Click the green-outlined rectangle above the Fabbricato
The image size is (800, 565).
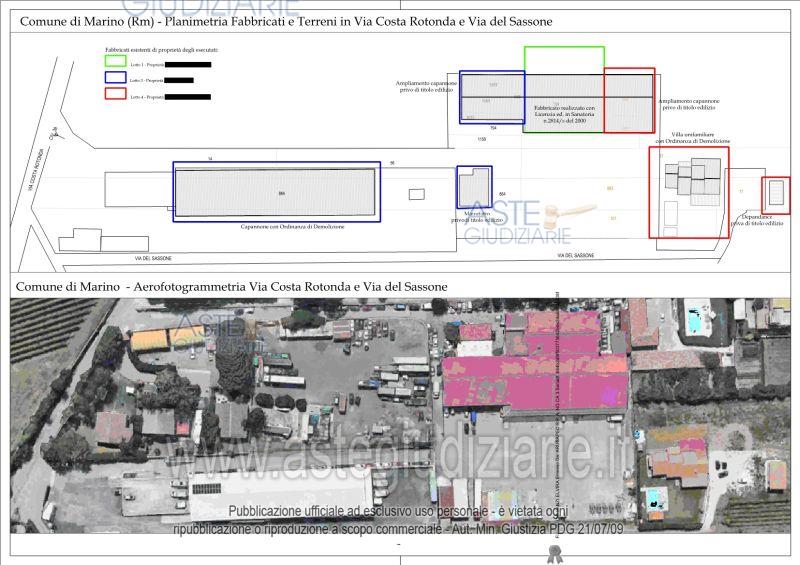coord(564,59)
